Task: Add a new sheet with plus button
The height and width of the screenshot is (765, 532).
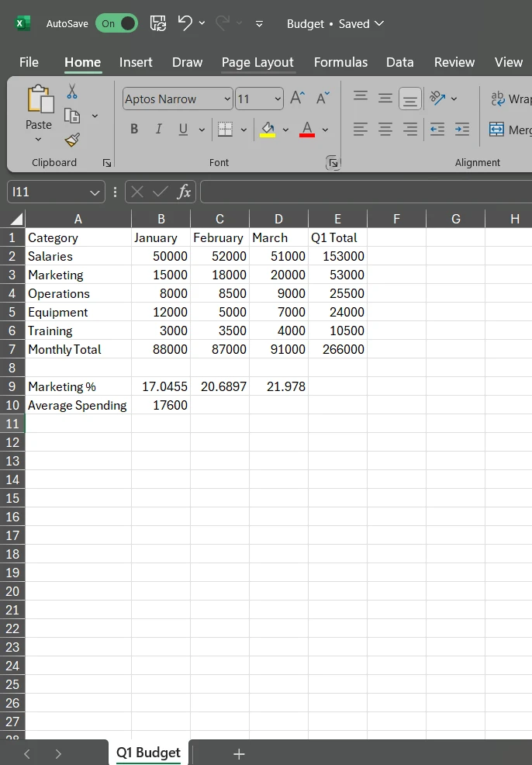Action: (239, 753)
